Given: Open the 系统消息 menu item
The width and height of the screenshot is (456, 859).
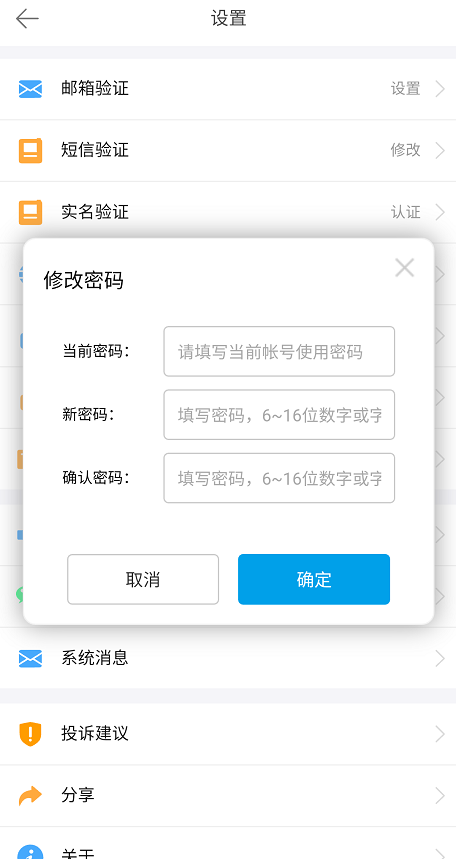Looking at the screenshot, I should pyautogui.click(x=228, y=658).
